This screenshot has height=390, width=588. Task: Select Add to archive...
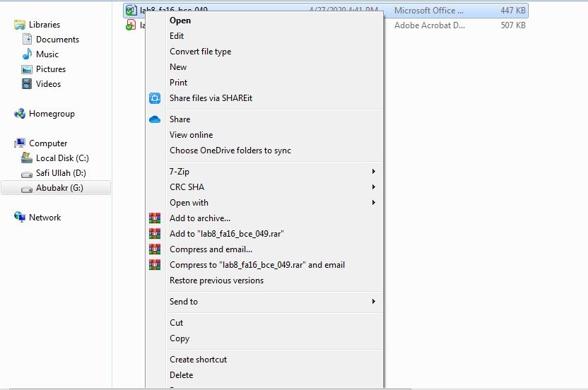click(x=200, y=218)
